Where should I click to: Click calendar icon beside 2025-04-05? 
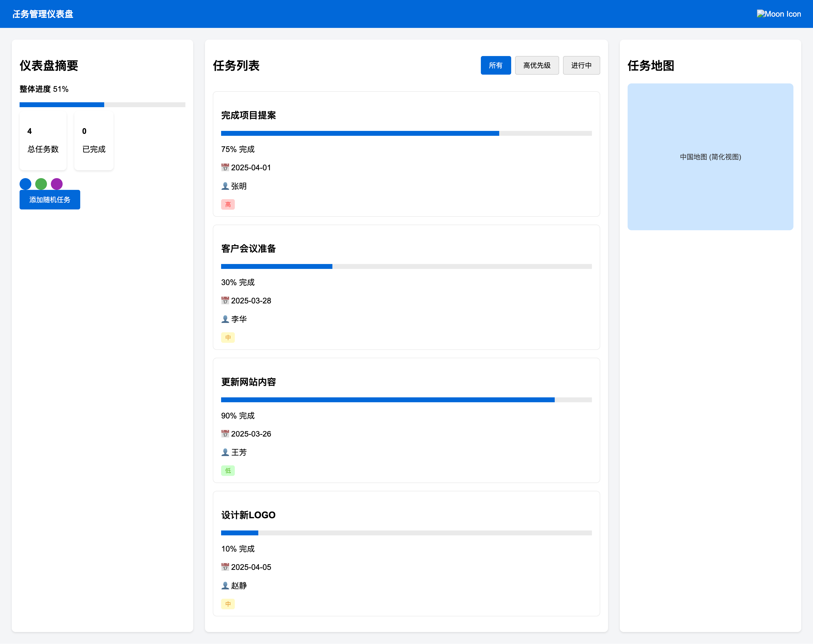[225, 567]
